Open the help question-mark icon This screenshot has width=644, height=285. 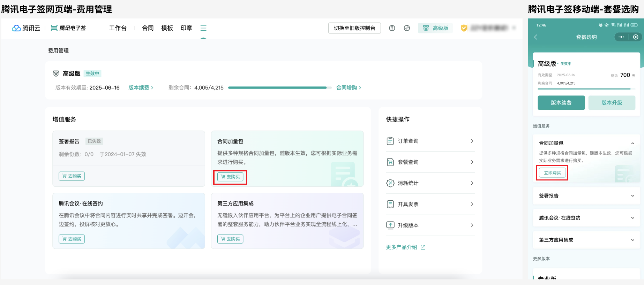(392, 28)
